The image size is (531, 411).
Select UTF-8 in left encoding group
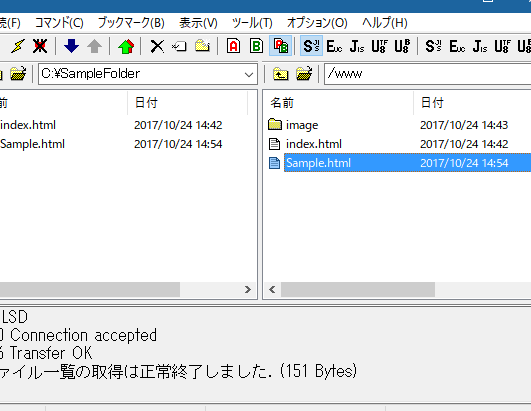(x=380, y=46)
